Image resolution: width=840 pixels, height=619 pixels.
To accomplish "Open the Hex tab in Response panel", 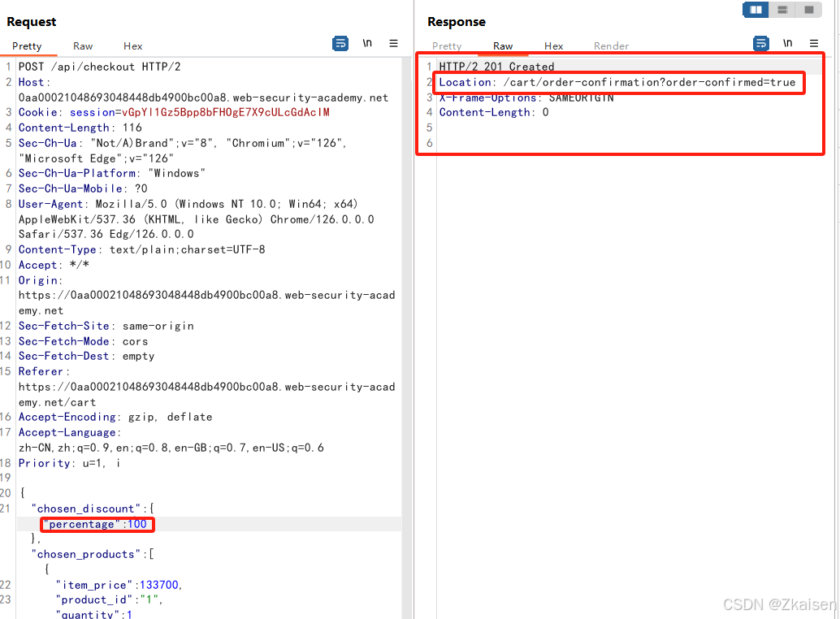I will 553,46.
